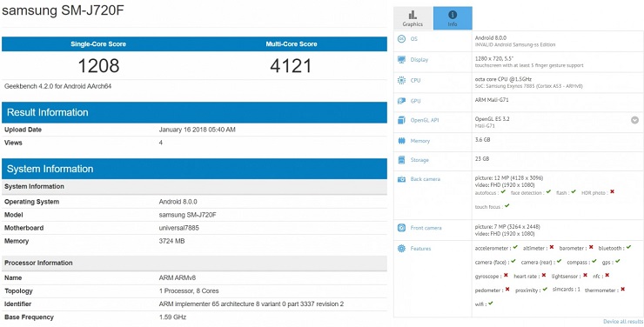Click the Multi-Core Score header
The height and width of the screenshot is (327, 644).
[292, 43]
